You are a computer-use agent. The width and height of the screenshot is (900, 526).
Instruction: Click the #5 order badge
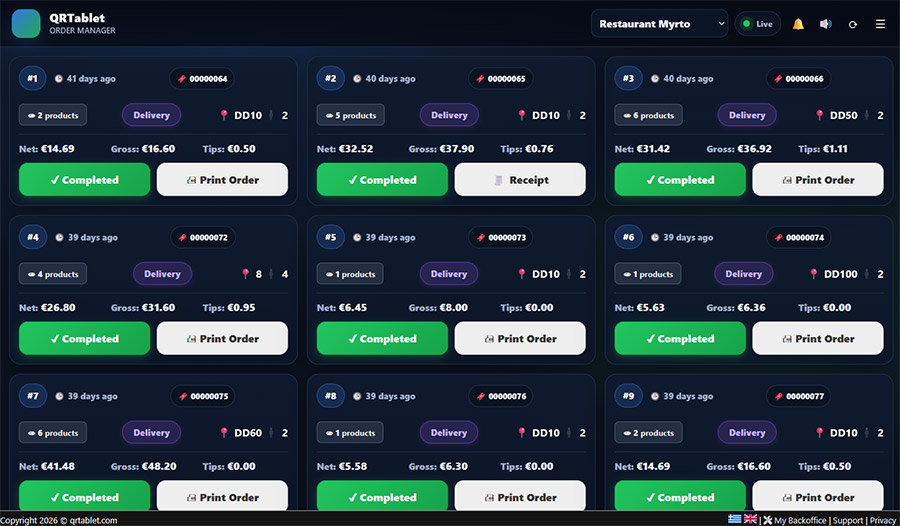(331, 237)
